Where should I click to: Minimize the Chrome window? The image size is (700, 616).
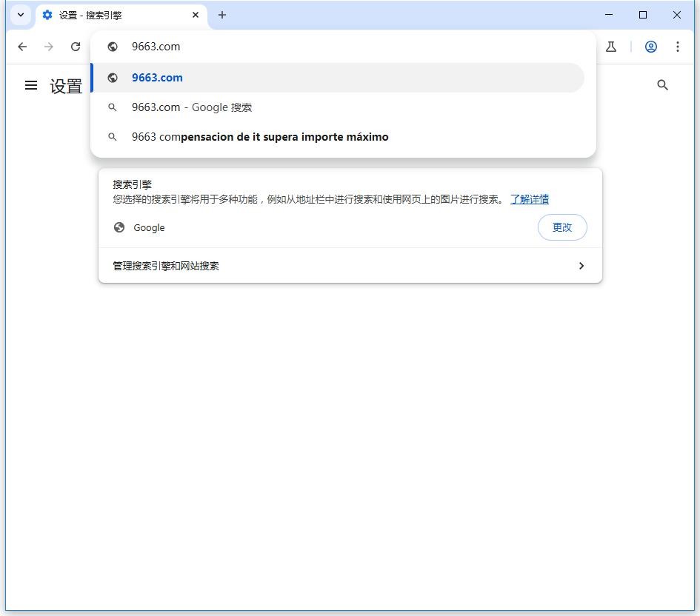click(x=608, y=15)
